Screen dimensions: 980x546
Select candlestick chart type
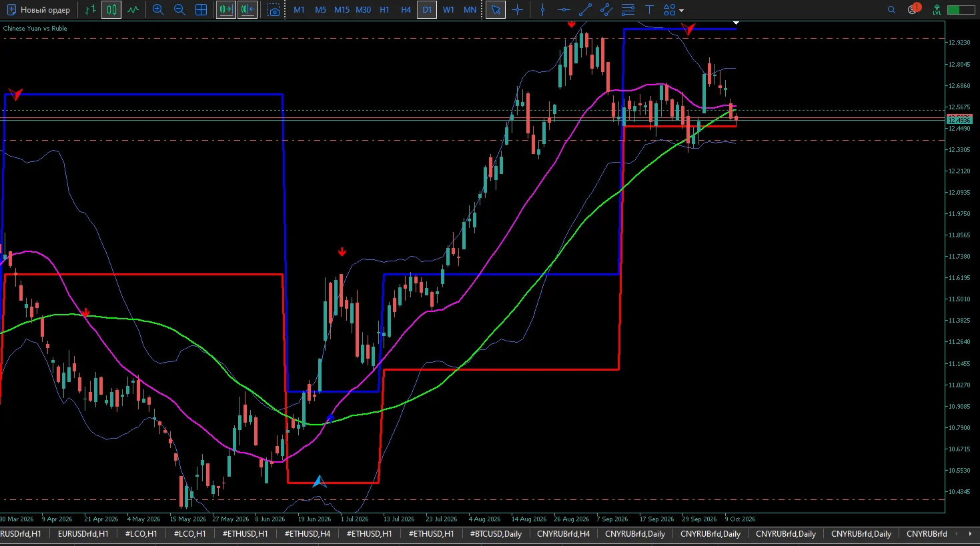(x=111, y=10)
